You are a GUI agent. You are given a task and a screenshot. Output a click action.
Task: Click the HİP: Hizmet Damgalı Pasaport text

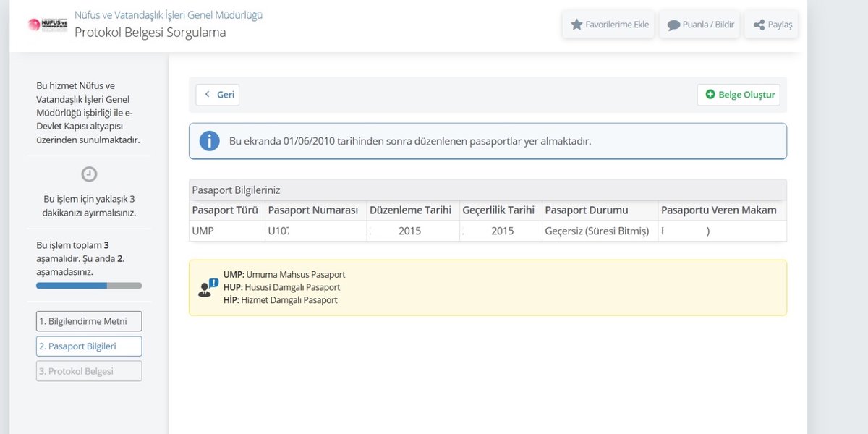281,299
